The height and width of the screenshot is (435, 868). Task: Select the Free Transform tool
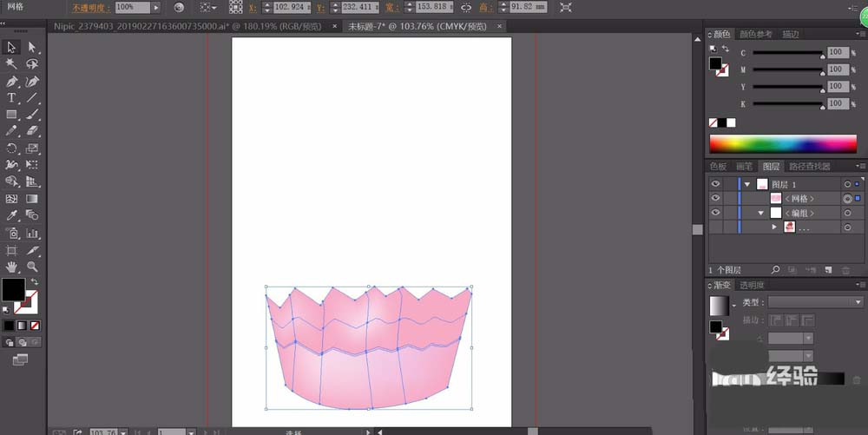pos(32,165)
